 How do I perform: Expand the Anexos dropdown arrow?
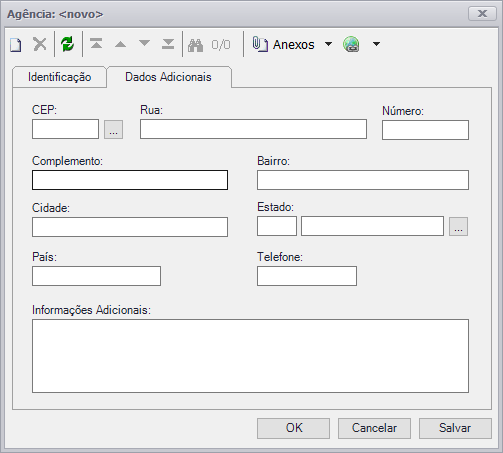tap(328, 44)
